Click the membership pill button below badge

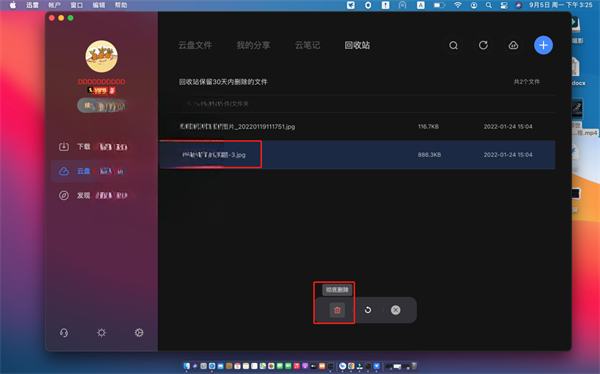click(x=101, y=106)
